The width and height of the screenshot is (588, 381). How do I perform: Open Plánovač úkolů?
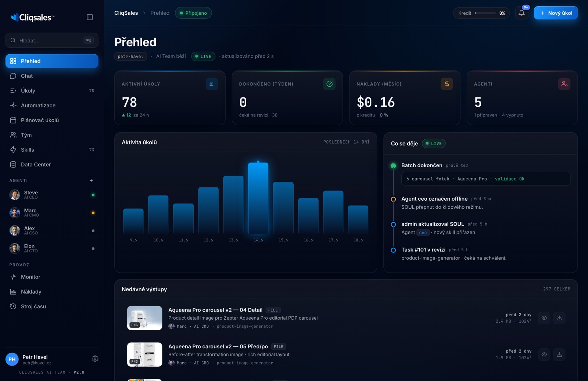(52, 120)
